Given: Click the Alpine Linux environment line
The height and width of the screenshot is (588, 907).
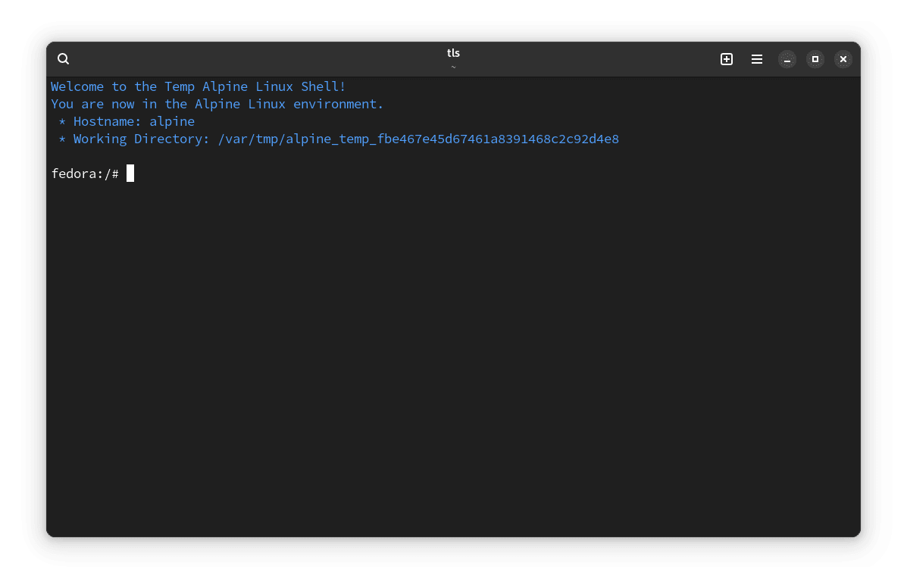Looking at the screenshot, I should [x=217, y=104].
